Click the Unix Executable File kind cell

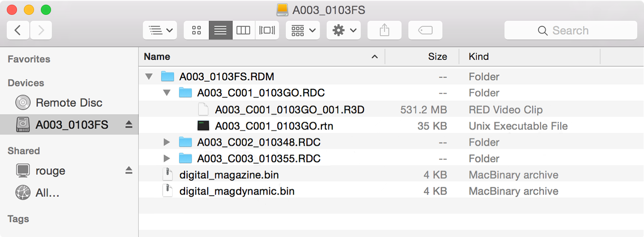pyautogui.click(x=518, y=126)
